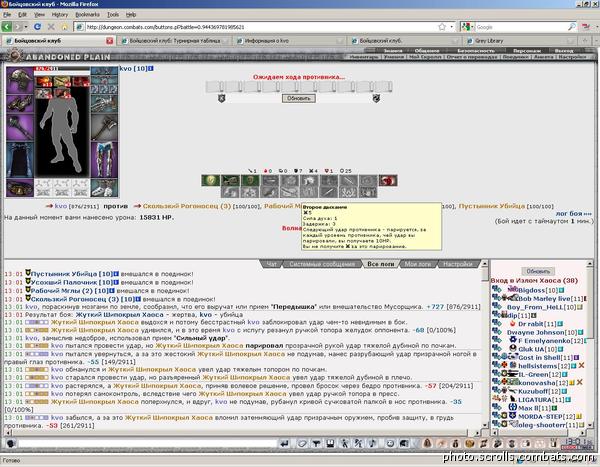Viewport: 600px width, 467px height.
Task: Click the Firefox Back arrow button
Action: 7,27
